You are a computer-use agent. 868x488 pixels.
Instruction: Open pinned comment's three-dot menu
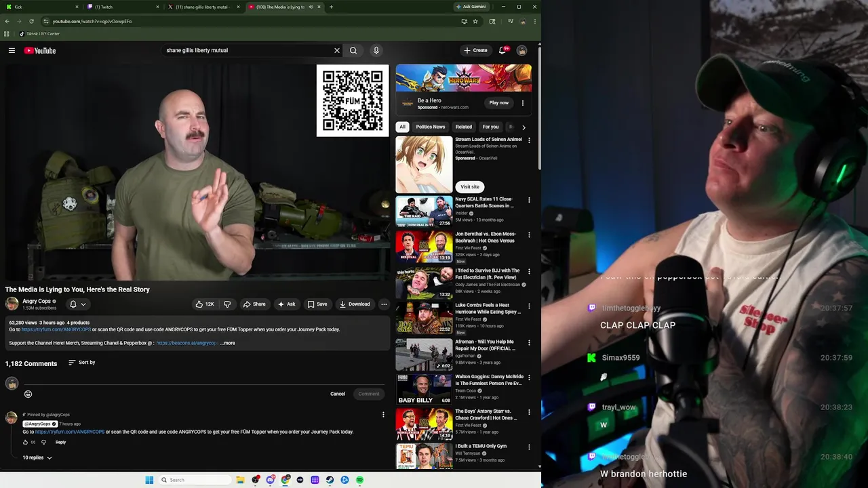(x=383, y=415)
